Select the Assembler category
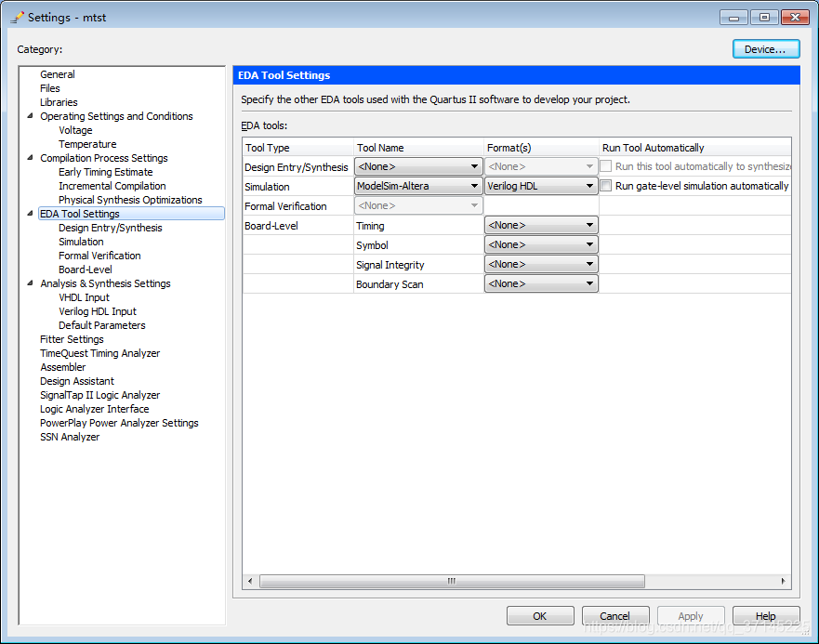This screenshot has height=644, width=819. pos(62,367)
